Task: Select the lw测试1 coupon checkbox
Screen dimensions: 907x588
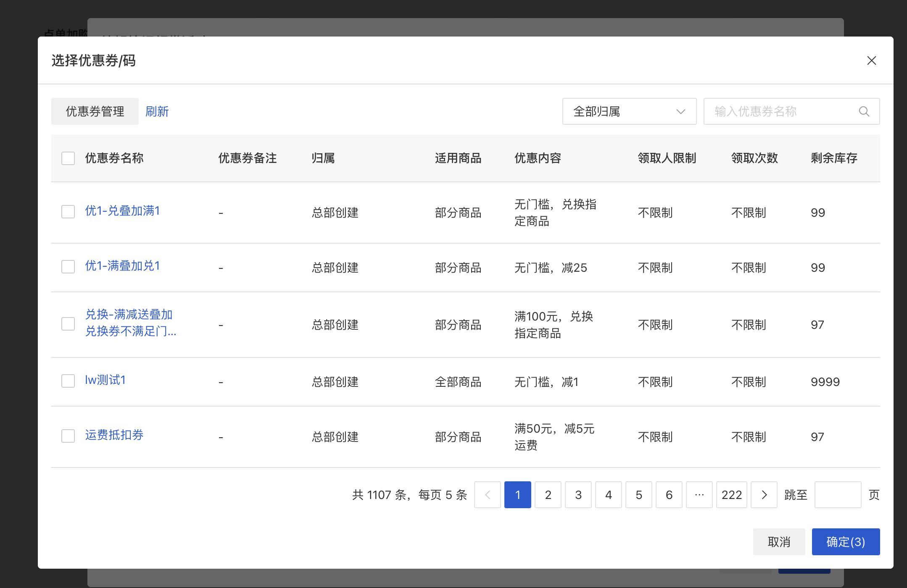Action: pos(68,381)
